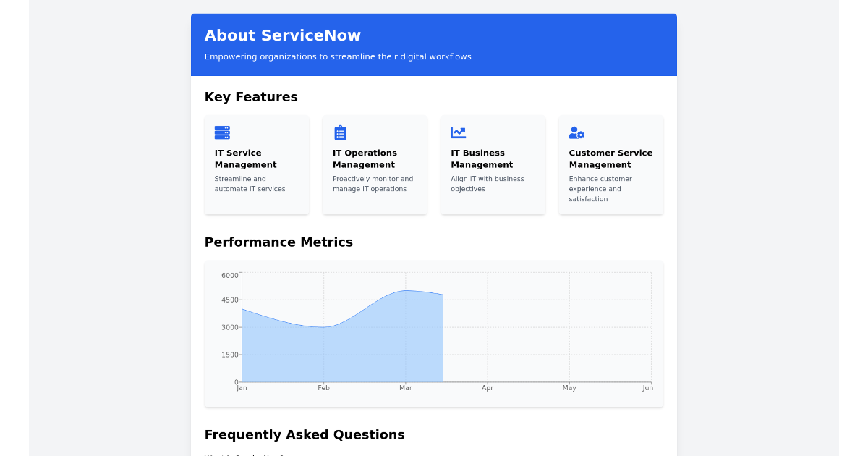
Task: Open the Customer Service Management card
Action: pos(610,164)
